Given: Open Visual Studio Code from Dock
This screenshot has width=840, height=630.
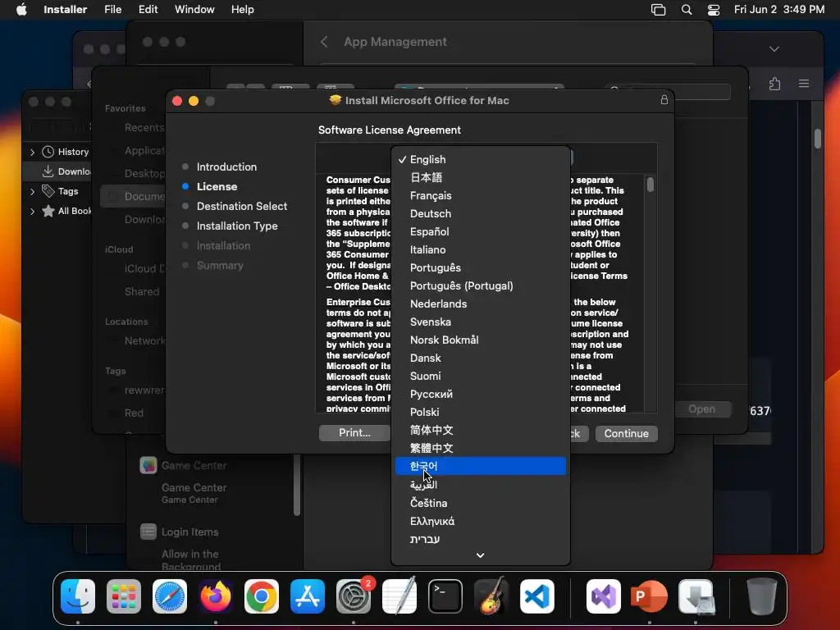Looking at the screenshot, I should (537, 596).
